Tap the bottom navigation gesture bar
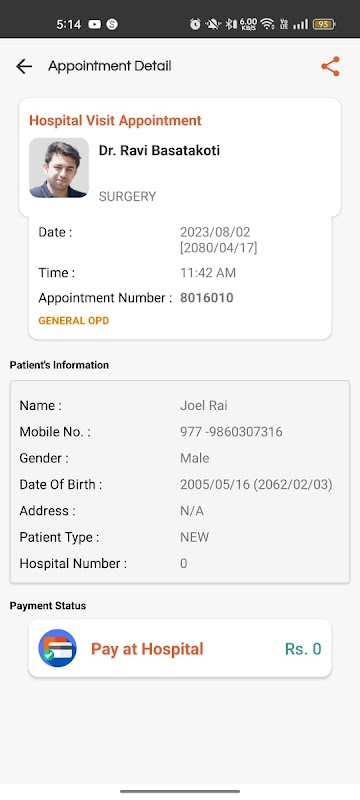 click(180, 791)
